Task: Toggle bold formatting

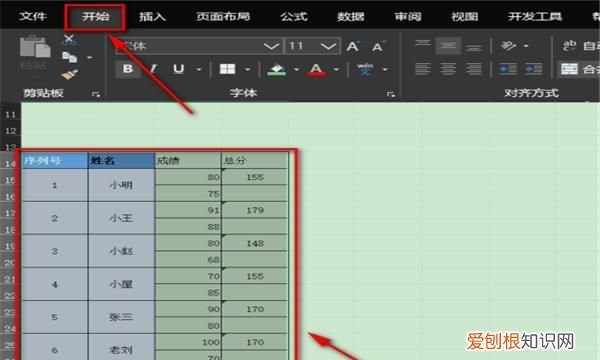Action: click(x=128, y=69)
